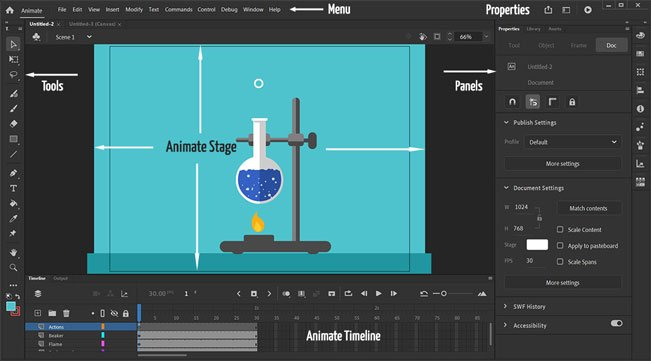Enable the Scale Content checkbox

coord(560,229)
